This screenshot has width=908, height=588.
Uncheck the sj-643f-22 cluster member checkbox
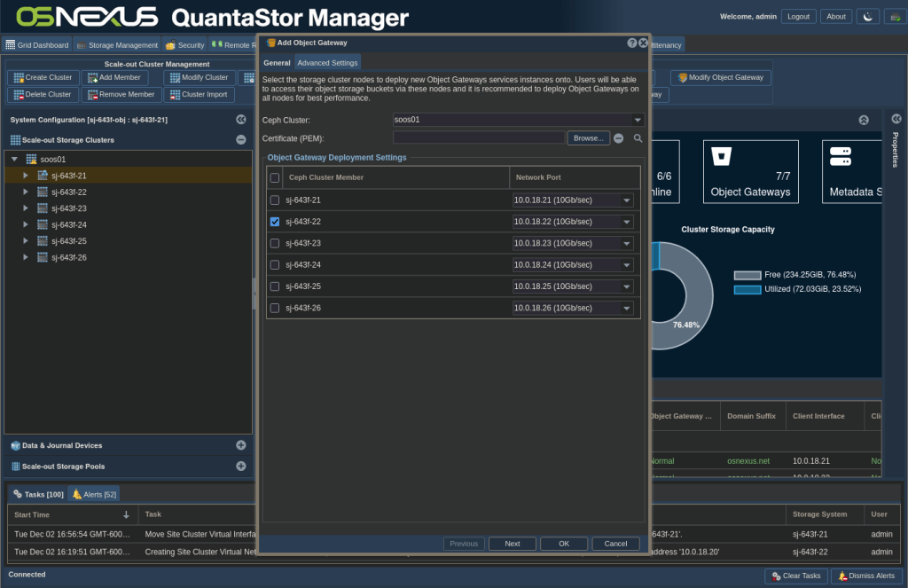coord(275,222)
